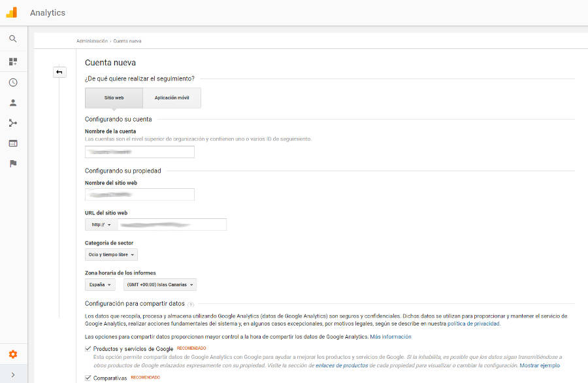The height and width of the screenshot is (383, 588).
Task: Toggle Productos y servicios de Google checkbox
Action: tap(88, 349)
